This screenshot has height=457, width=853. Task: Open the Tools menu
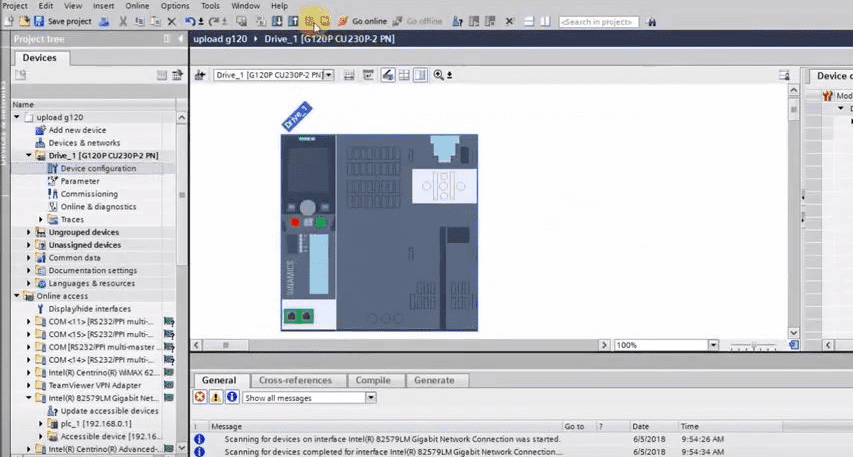[210, 5]
